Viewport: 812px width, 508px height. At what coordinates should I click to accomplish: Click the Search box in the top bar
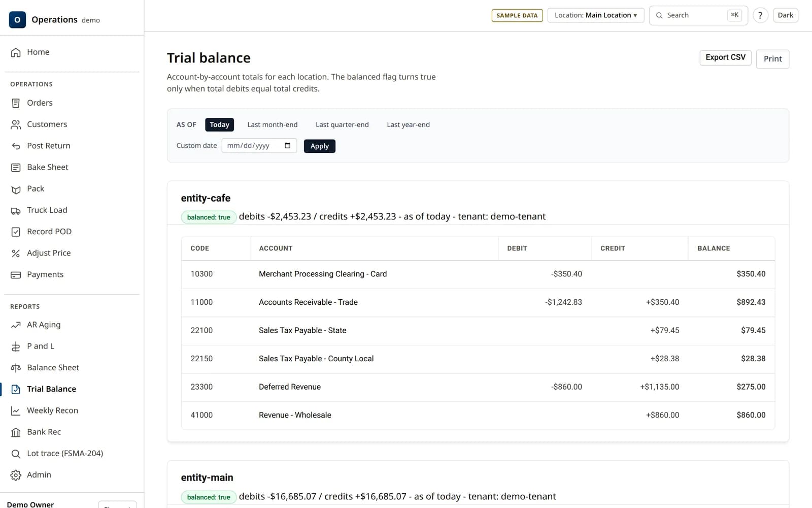[x=698, y=15]
